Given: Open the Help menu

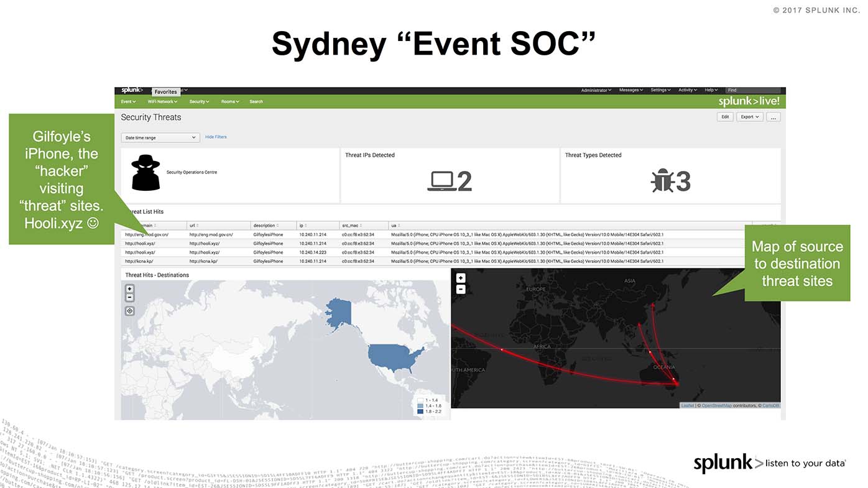Looking at the screenshot, I should click(x=711, y=90).
